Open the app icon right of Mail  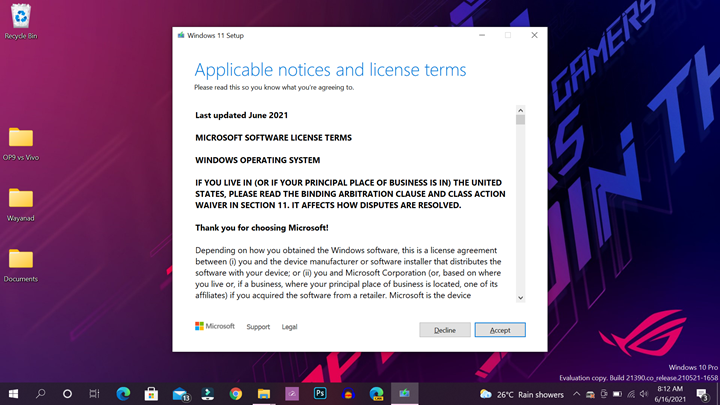[x=208, y=394]
